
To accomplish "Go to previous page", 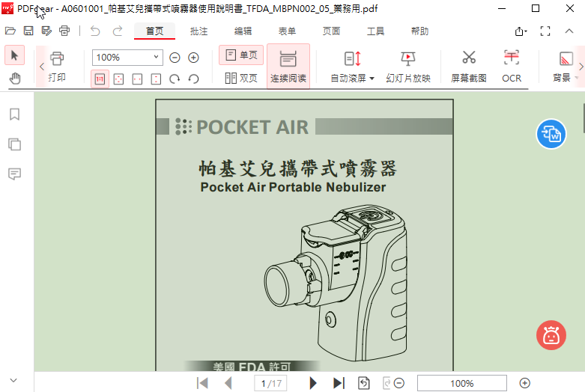I will [228, 383].
